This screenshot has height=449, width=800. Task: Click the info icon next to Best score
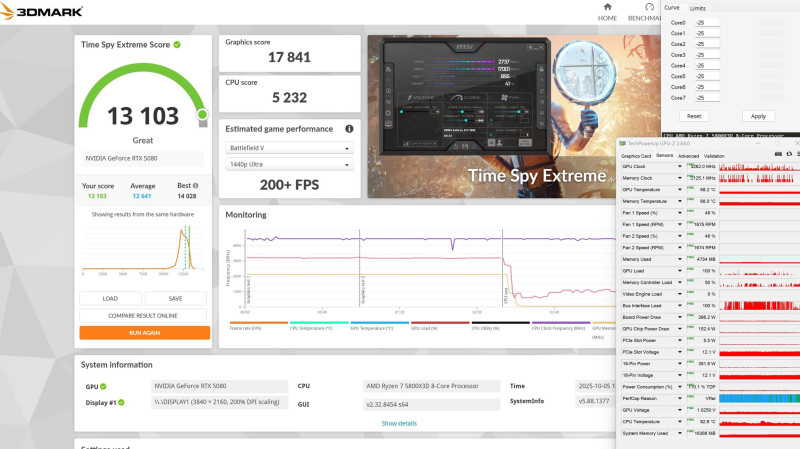[x=195, y=186]
